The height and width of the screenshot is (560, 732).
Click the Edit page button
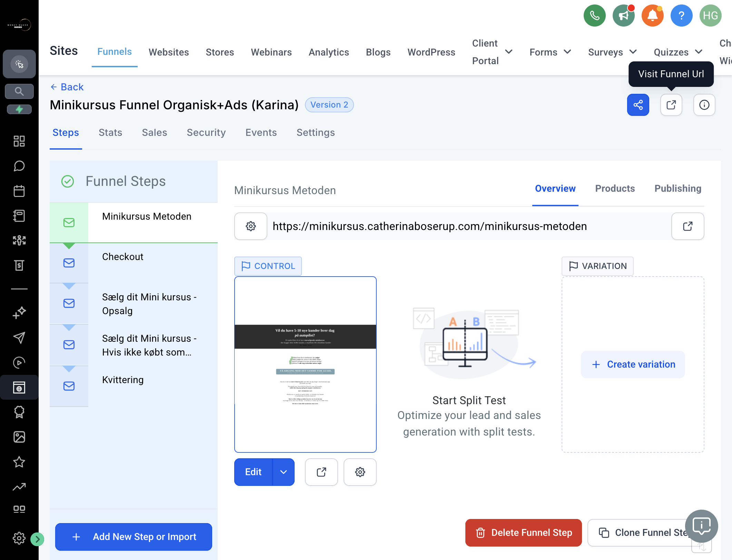[253, 472]
